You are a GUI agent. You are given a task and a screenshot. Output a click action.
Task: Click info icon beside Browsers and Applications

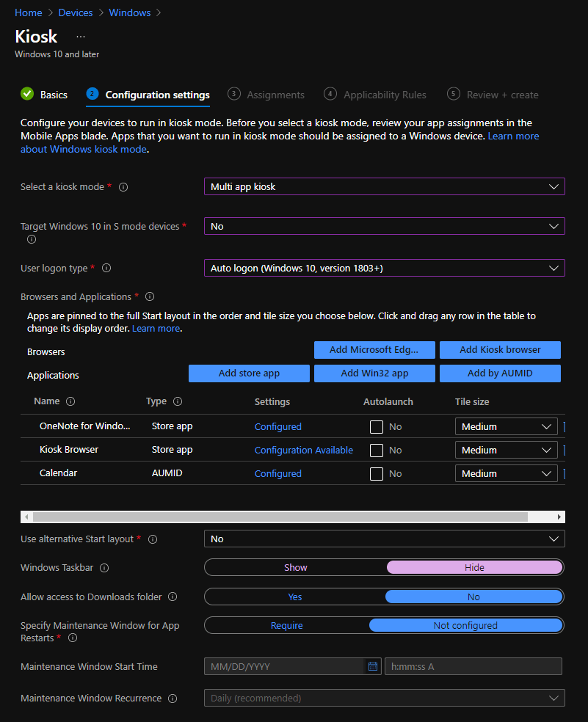(x=150, y=297)
